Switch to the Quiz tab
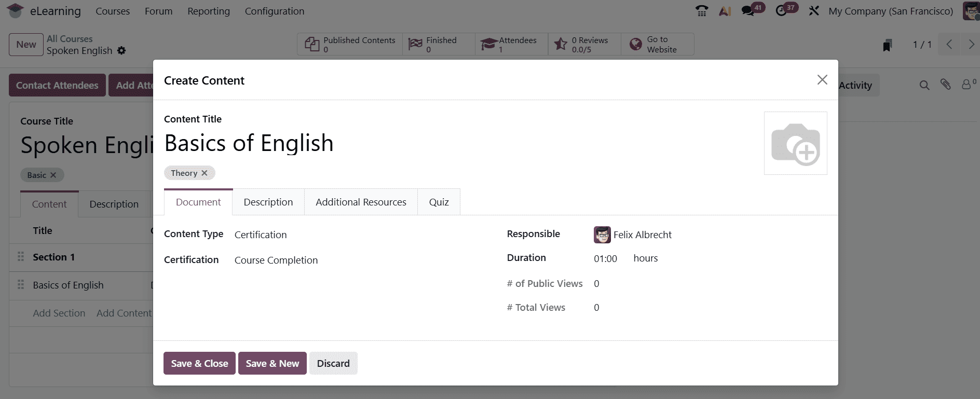Image resolution: width=980 pixels, height=399 pixels. click(439, 202)
